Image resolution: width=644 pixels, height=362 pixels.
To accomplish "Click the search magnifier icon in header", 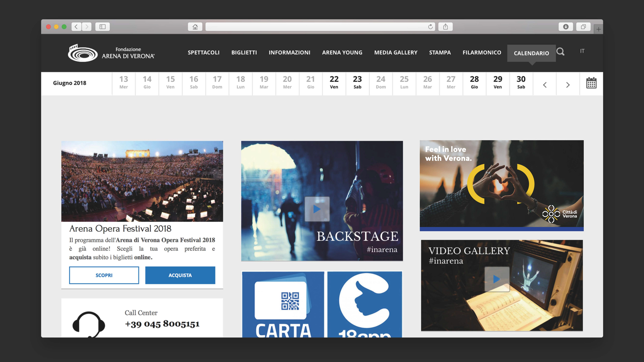I will tap(560, 52).
